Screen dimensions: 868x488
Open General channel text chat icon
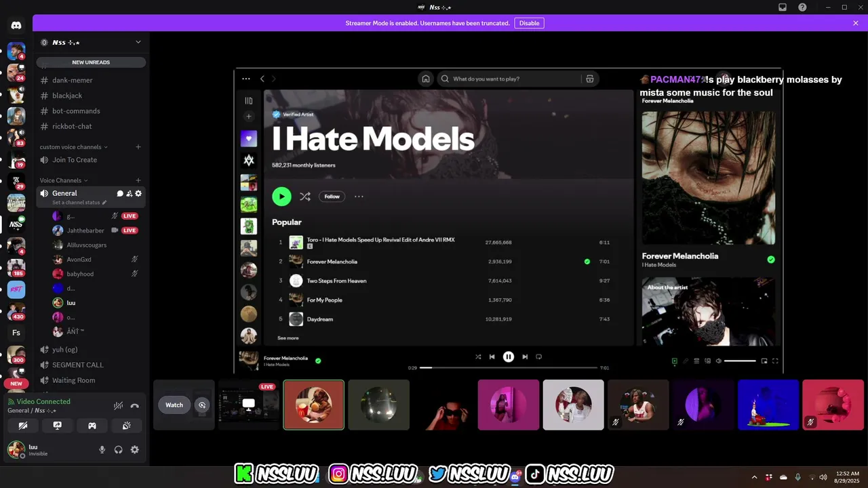[x=120, y=194]
